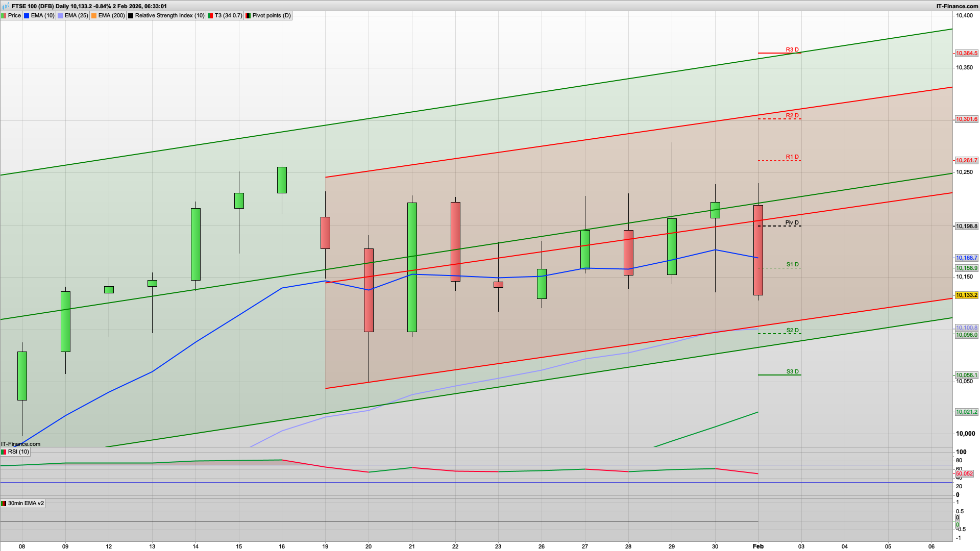Open the IT-Finance.com link at top right
This screenshot has width=980, height=551.
click(x=959, y=7)
